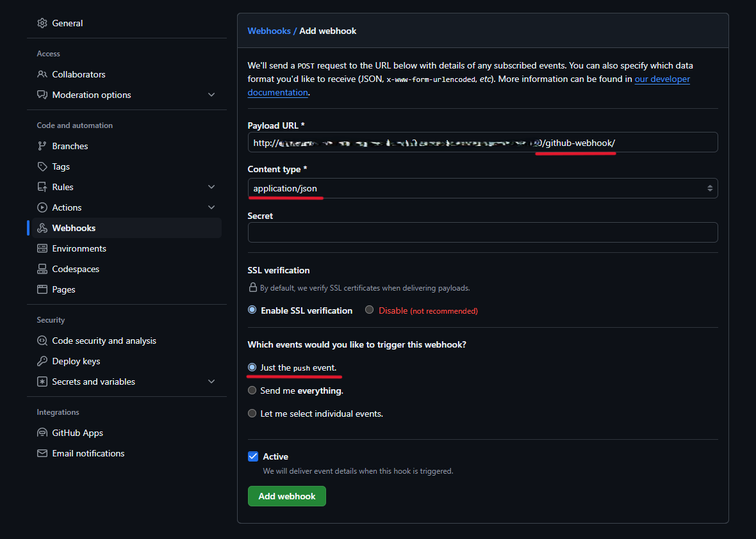Open the our developer documentation link
Viewport: 756px width, 539px height.
tap(662, 79)
